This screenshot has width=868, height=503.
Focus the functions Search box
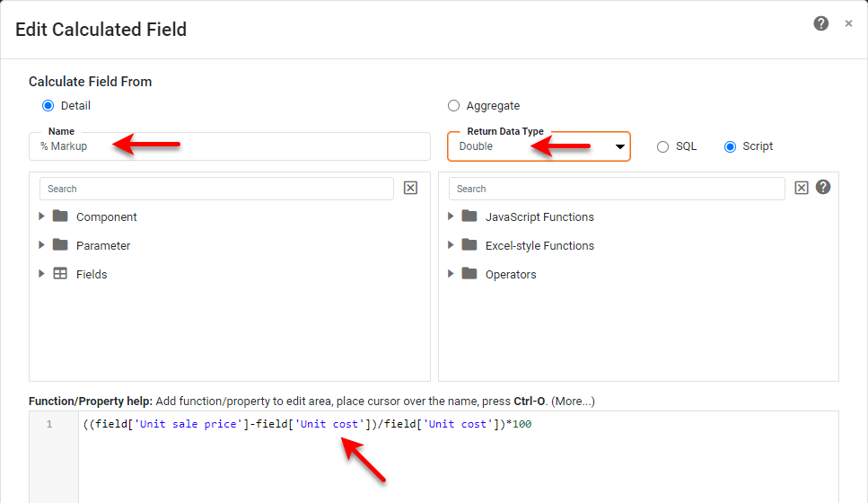[x=617, y=189]
